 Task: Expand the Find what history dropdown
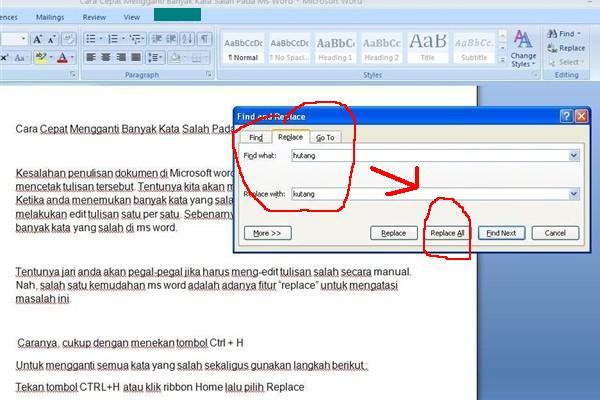pos(574,155)
